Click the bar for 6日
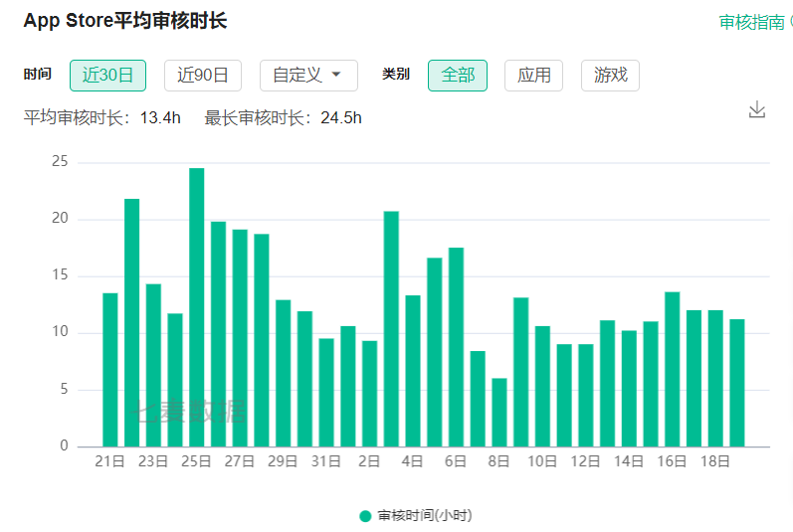Viewport: 793px width, 532px height. point(456,348)
